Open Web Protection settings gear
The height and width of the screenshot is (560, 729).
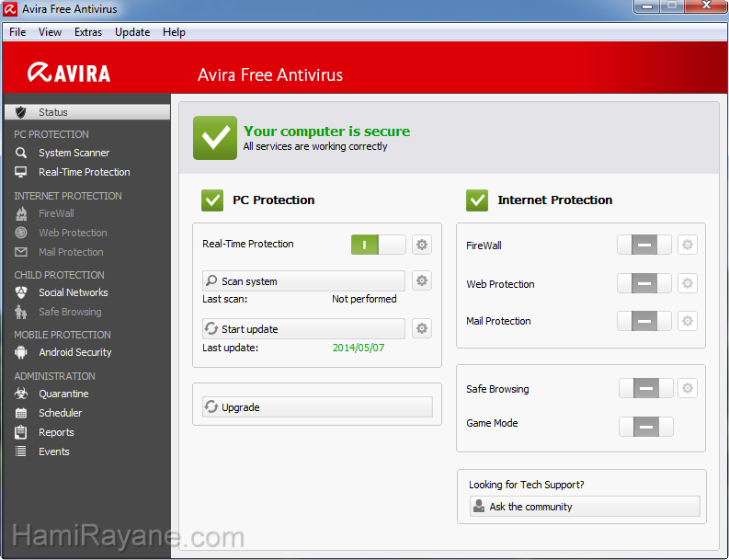(688, 283)
